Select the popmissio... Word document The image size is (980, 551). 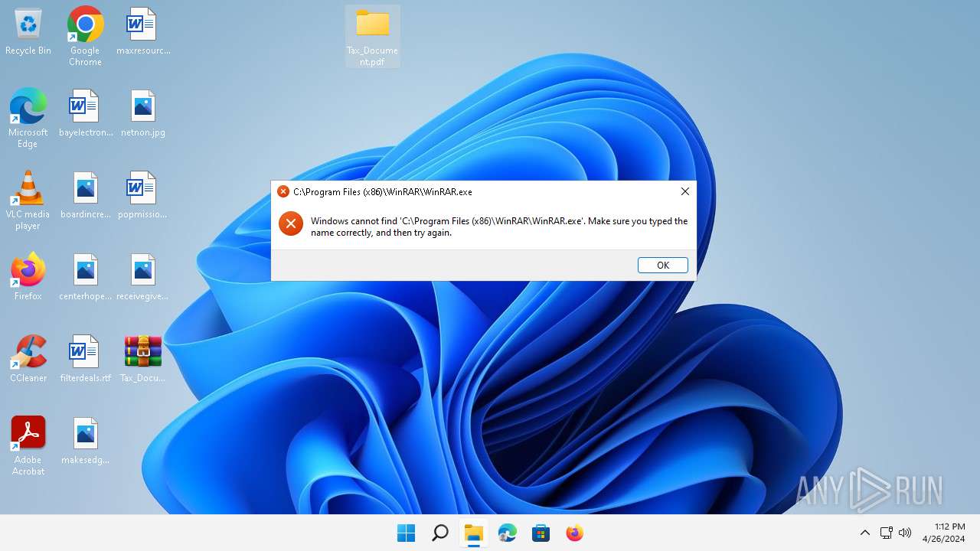coord(142,196)
